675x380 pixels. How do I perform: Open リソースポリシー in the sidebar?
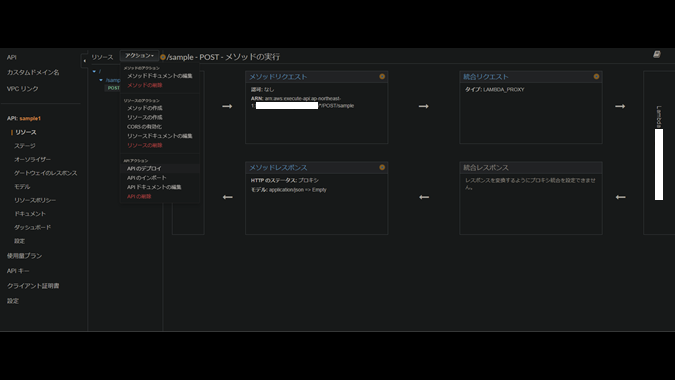pyautogui.click(x=35, y=200)
